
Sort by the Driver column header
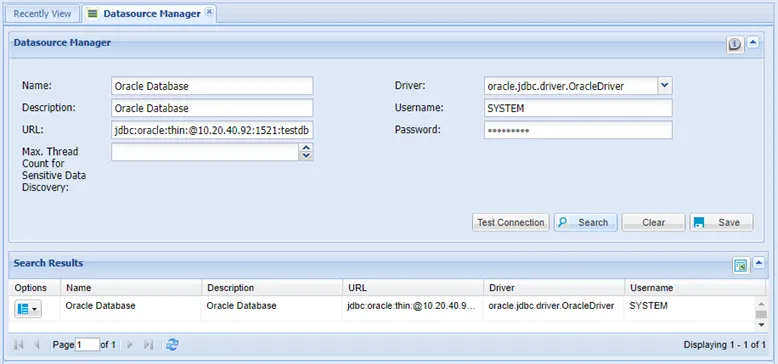tap(554, 288)
